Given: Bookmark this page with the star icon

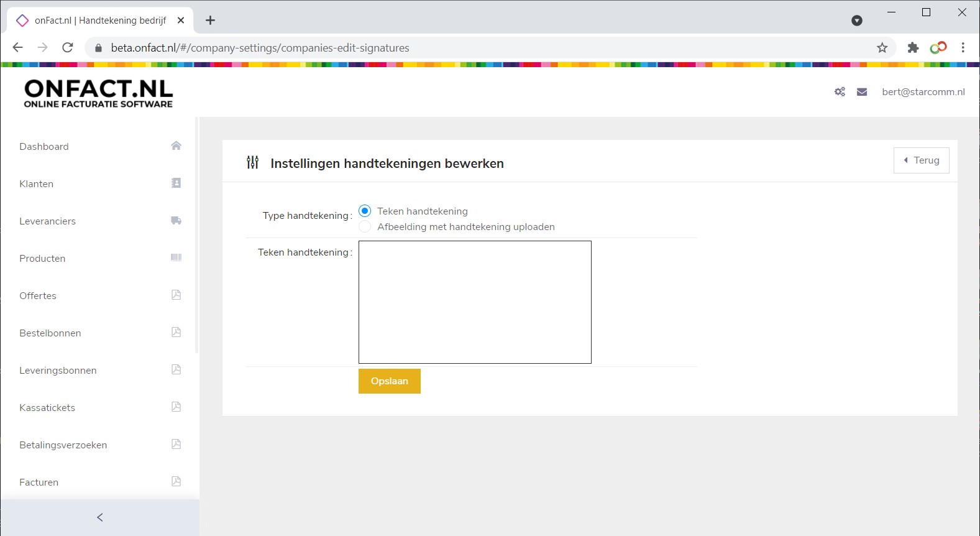Looking at the screenshot, I should pos(882,48).
